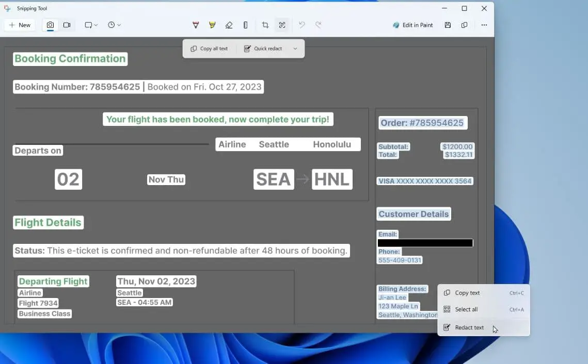Image resolution: width=588 pixels, height=364 pixels.
Task: Click the Nov Thu text
Action: (x=166, y=180)
